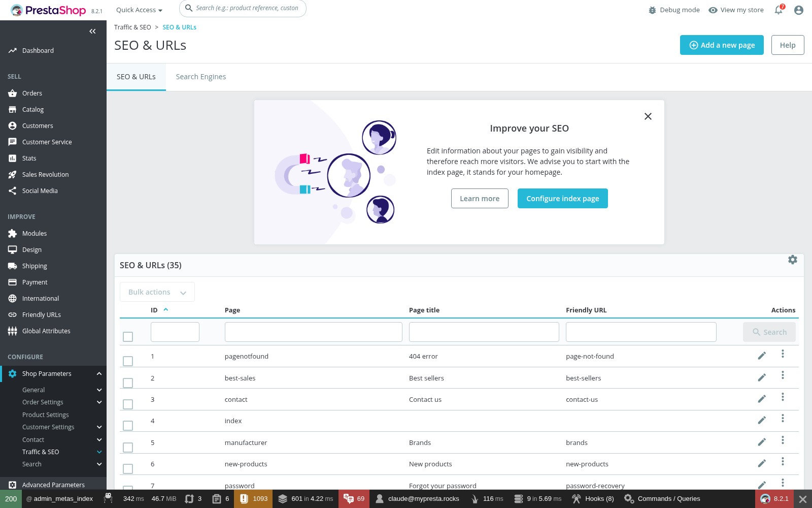Open the table settings gear icon
Screen dimensions: 812x508
click(x=793, y=260)
